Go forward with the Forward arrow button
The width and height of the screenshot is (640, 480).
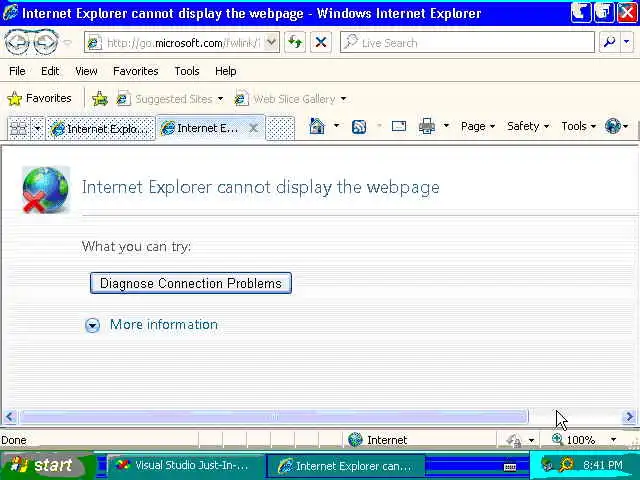[x=46, y=42]
